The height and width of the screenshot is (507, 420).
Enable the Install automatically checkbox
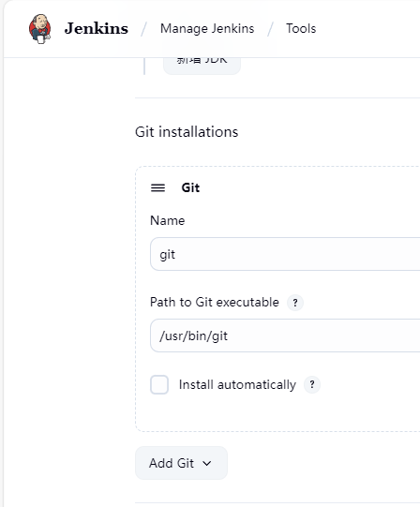click(x=159, y=384)
